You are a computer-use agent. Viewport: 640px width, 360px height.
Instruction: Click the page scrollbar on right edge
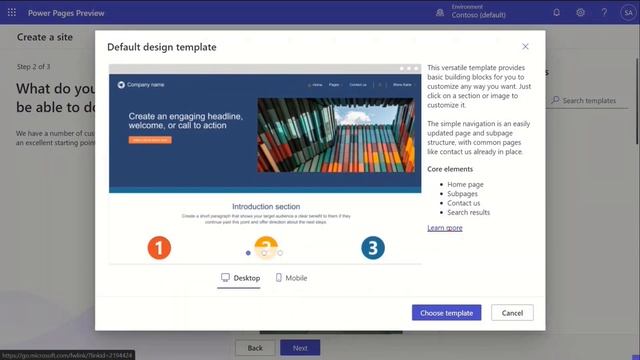point(637,102)
